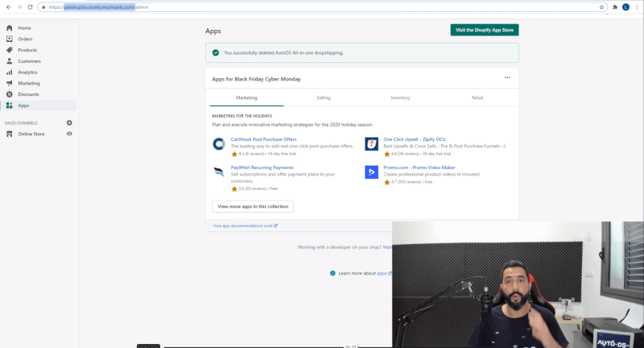Click the Promo.com app logo
This screenshot has height=348, width=644.
(372, 172)
